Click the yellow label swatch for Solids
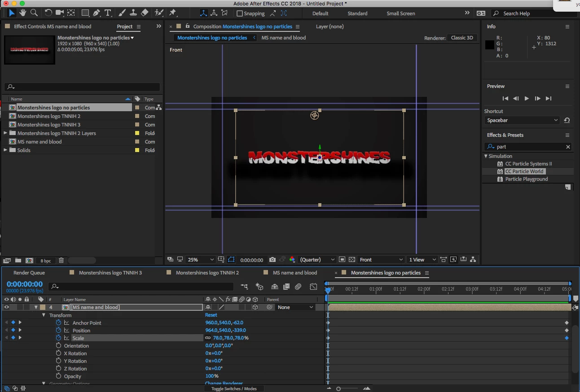Screen dimensions: 580x392 pyautogui.click(x=137, y=150)
